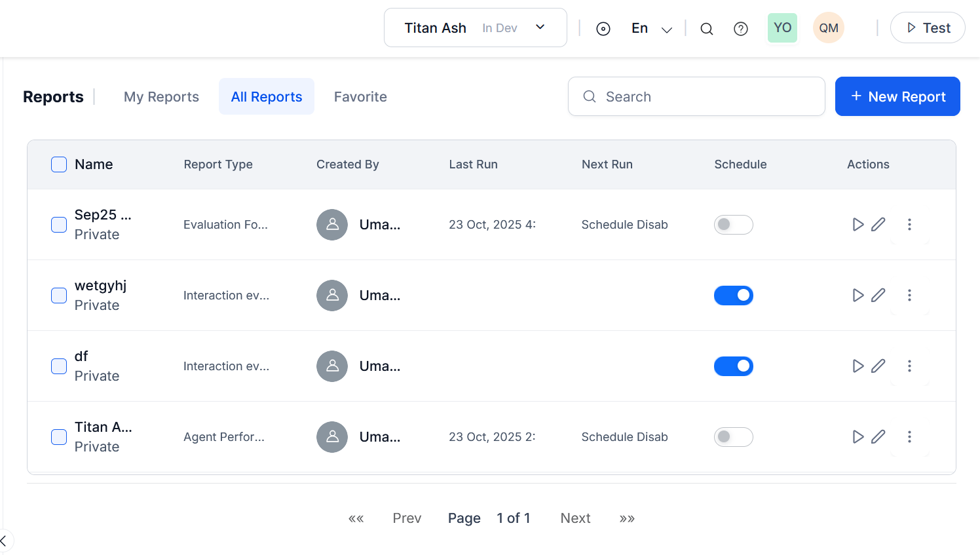This screenshot has height=555, width=980.
Task: Edit the wetgyhj report using pencil icon
Action: pos(878,296)
